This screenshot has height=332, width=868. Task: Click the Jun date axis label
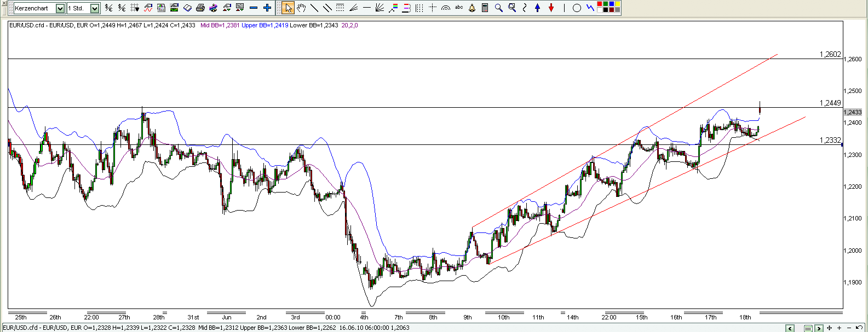[227, 317]
